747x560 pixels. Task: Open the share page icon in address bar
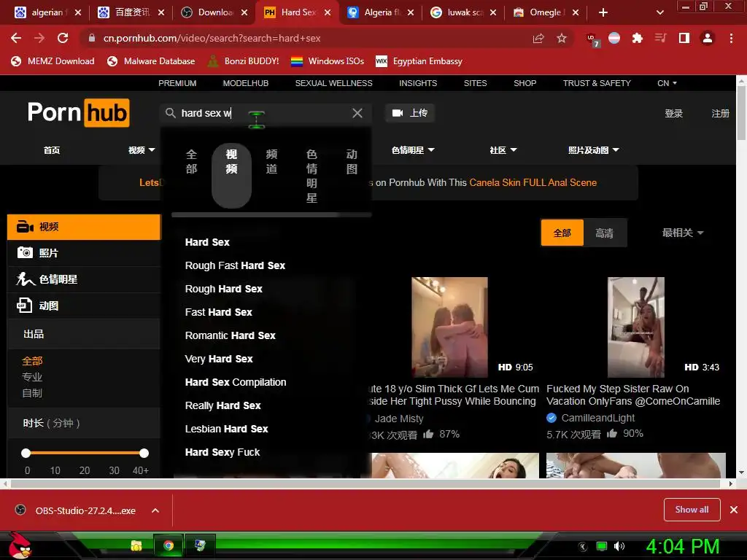(538, 38)
